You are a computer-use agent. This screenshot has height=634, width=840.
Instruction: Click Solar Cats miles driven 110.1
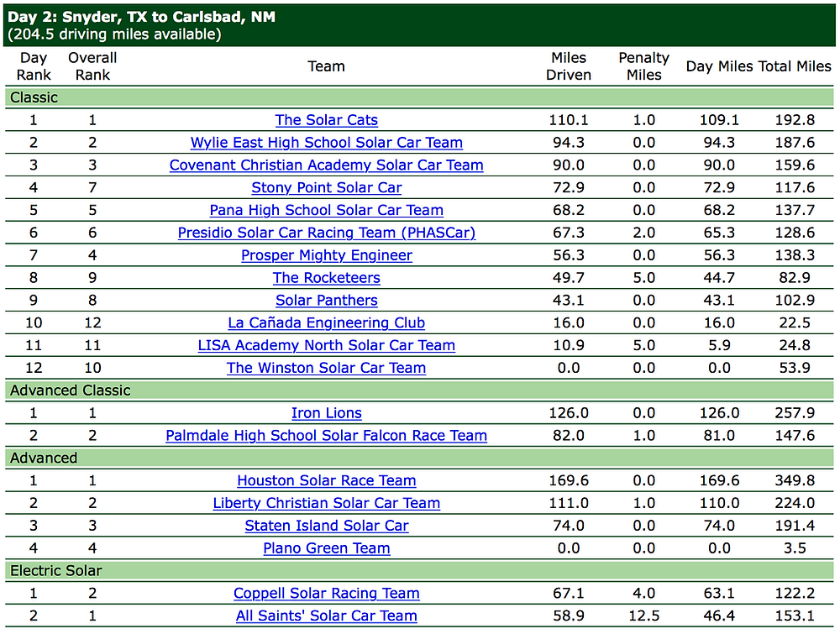click(x=569, y=120)
